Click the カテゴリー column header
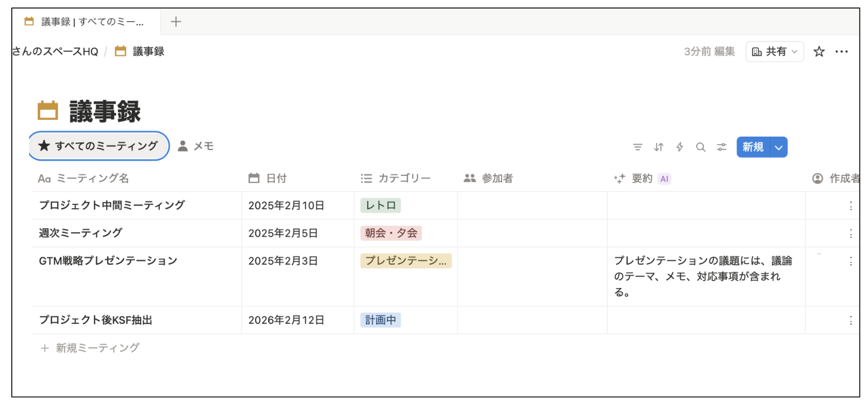This screenshot has height=415, width=868. (395, 178)
